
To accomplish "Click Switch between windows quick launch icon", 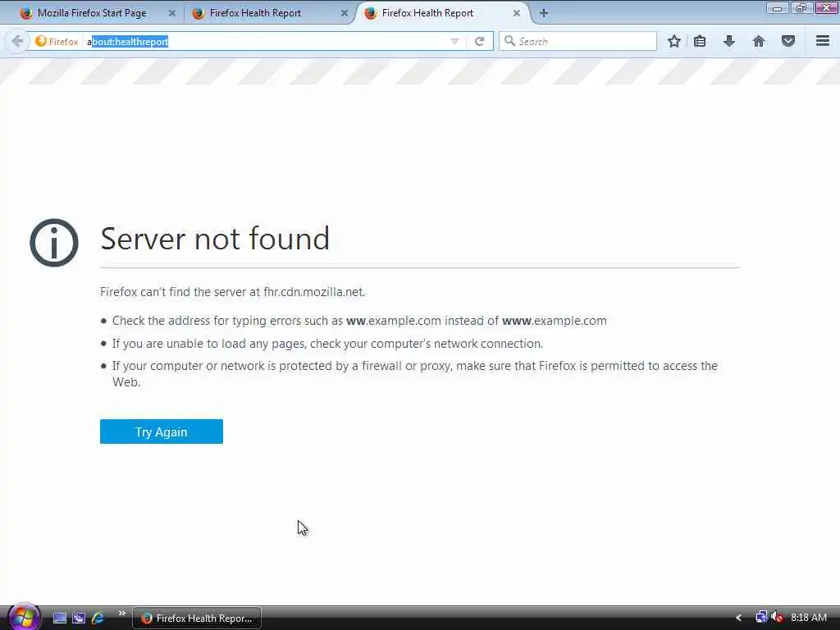I will point(79,618).
